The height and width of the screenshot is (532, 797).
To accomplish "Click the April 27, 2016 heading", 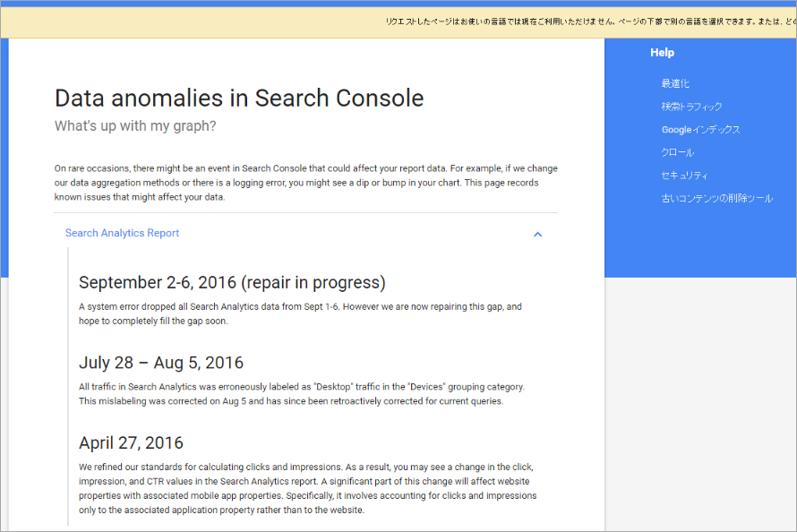I will pyautogui.click(x=131, y=442).
